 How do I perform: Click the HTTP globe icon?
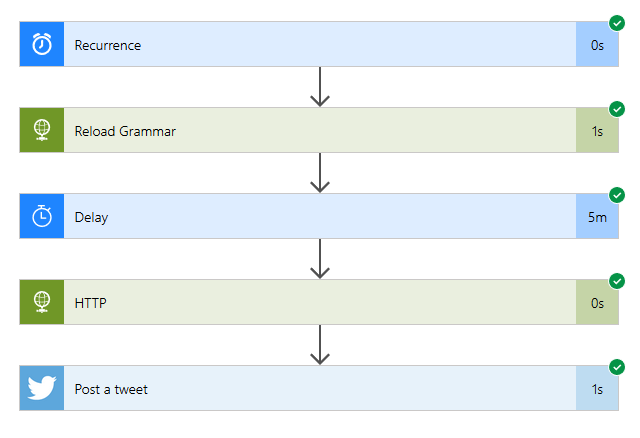(42, 302)
